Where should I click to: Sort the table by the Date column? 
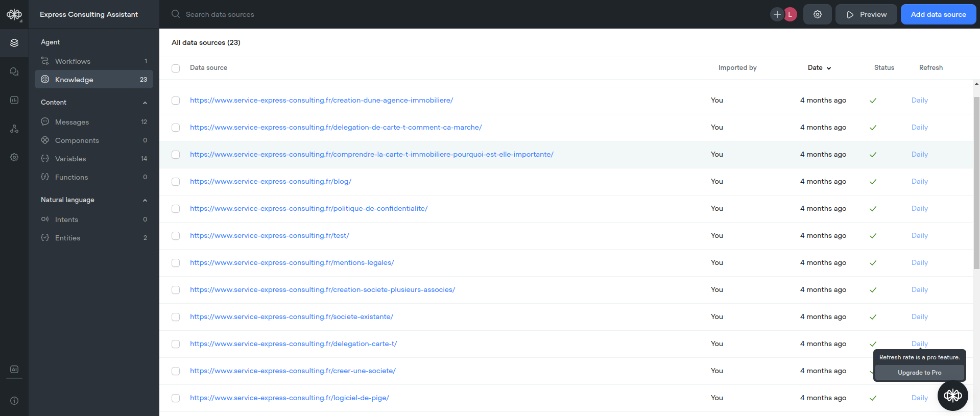pyautogui.click(x=819, y=67)
